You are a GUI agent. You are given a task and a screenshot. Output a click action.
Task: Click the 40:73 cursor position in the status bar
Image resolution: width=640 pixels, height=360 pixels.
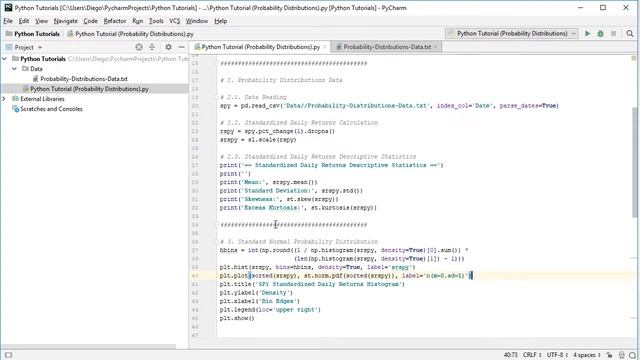510,355
